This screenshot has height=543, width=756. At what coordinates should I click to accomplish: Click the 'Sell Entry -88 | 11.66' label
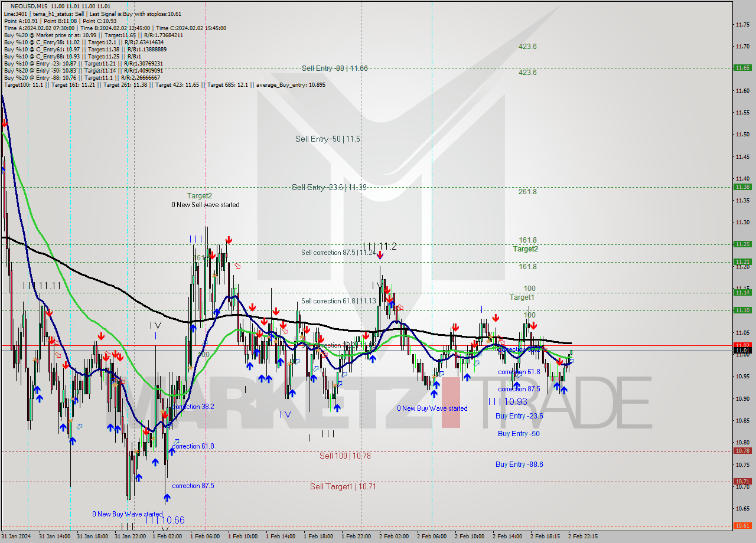click(334, 68)
